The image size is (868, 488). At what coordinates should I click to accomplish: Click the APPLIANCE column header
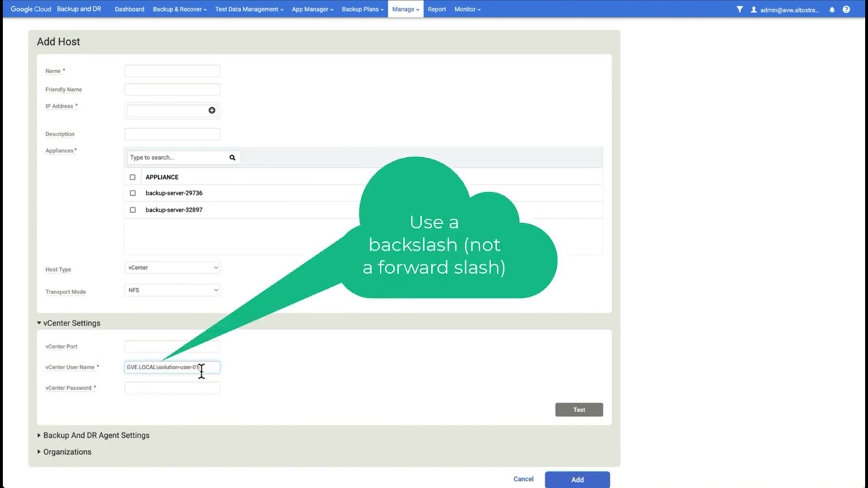[162, 177]
